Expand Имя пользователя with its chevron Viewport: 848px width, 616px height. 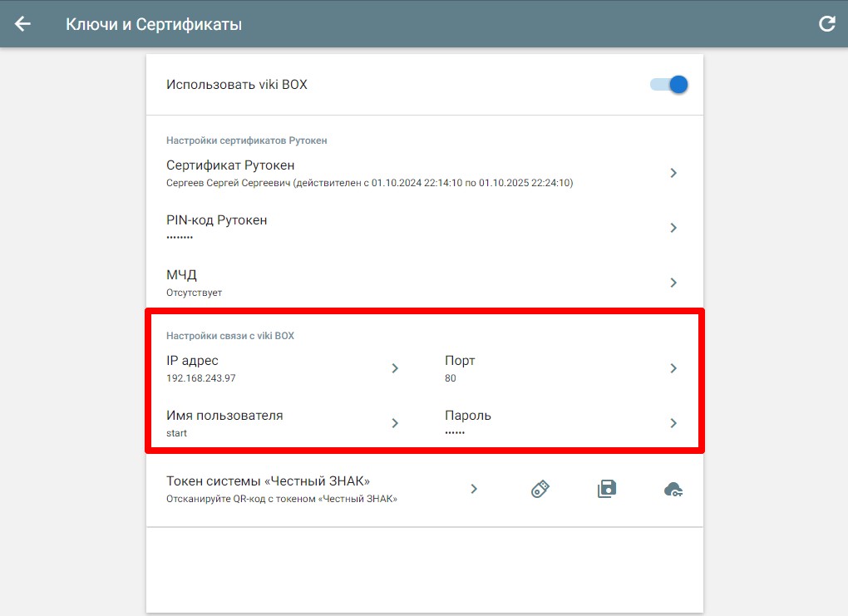click(x=395, y=423)
